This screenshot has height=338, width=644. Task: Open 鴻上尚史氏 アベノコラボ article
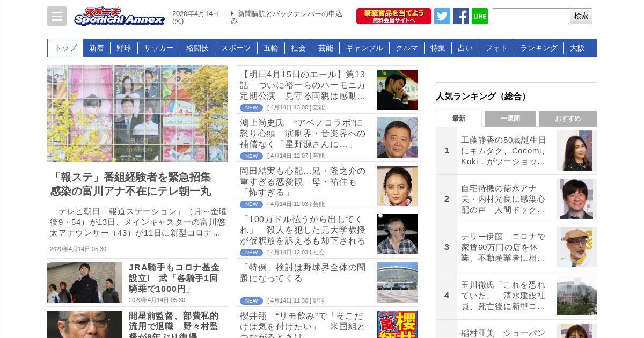(303, 134)
